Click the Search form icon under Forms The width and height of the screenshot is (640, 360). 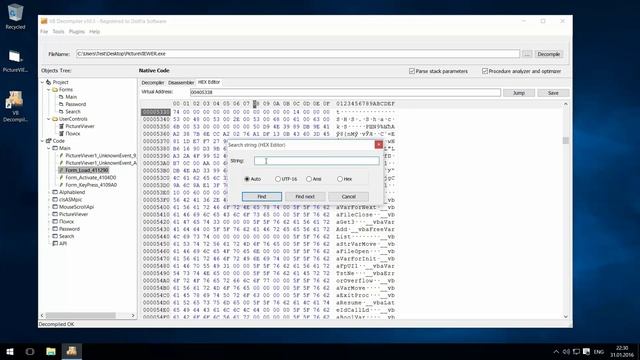coord(61,111)
